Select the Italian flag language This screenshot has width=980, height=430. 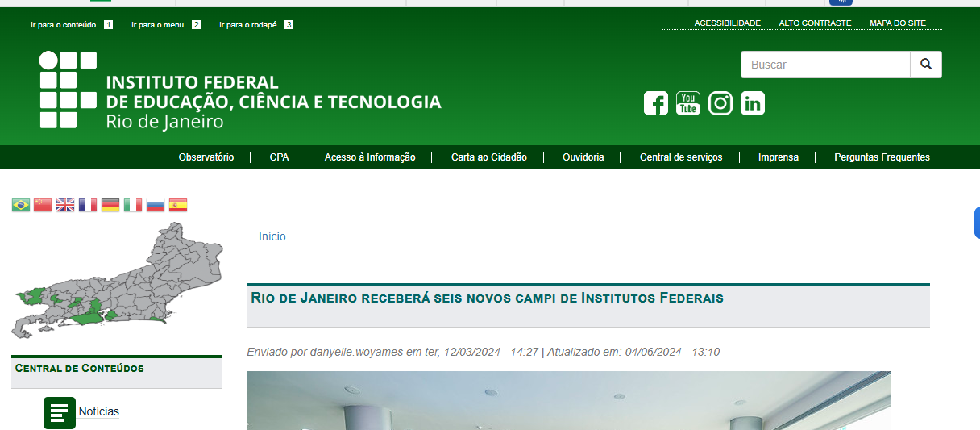pos(133,205)
